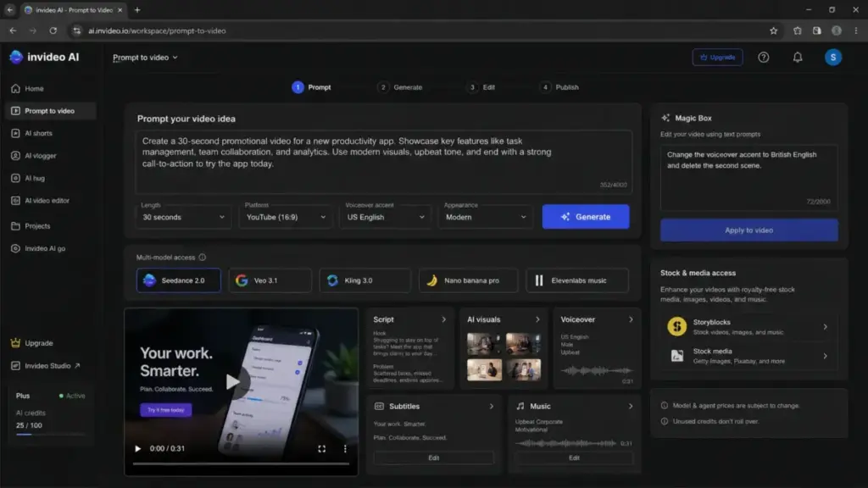Expand the Voiceover panel chevron

point(631,319)
